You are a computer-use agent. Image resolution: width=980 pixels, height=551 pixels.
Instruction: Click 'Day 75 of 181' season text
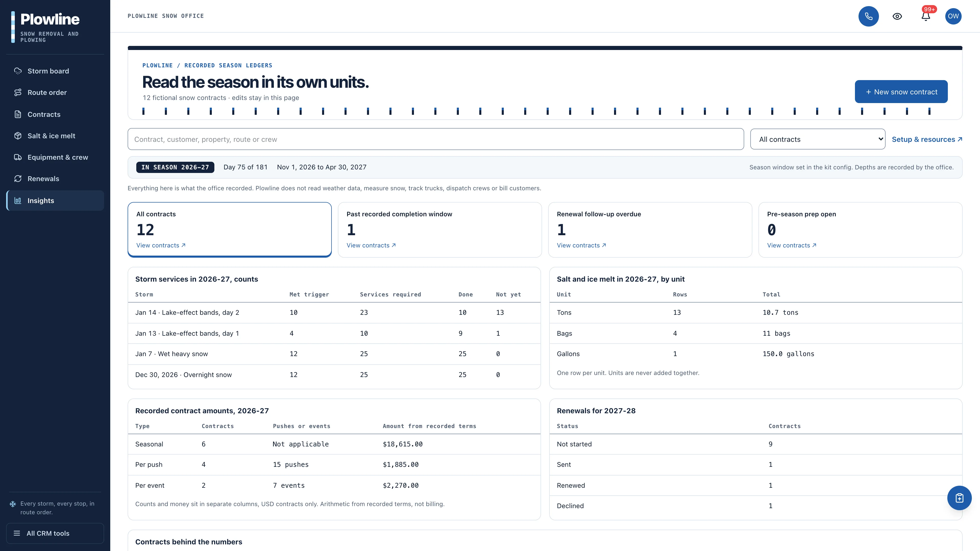(x=245, y=167)
